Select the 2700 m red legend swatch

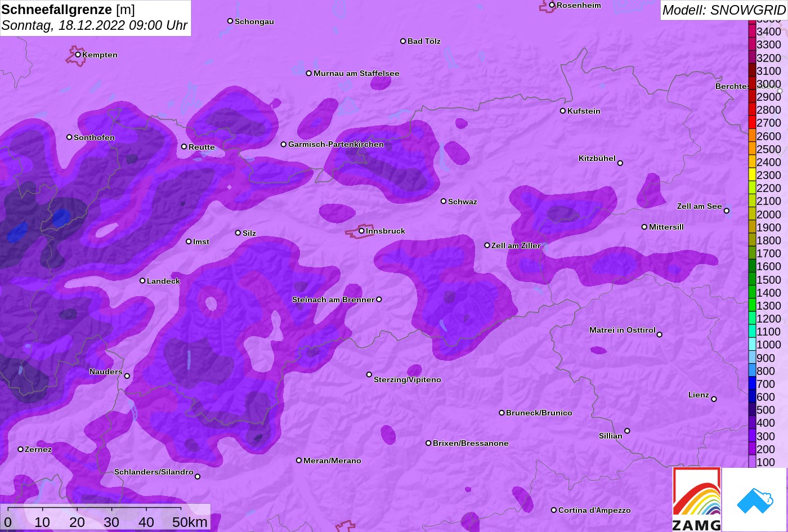click(x=752, y=123)
